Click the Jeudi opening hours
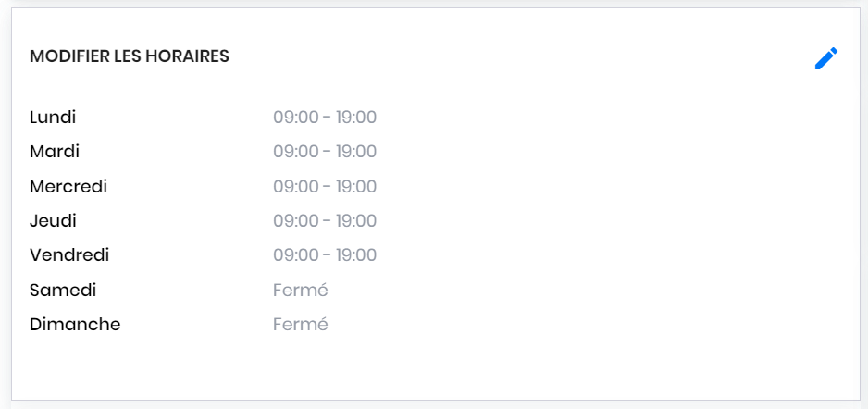This screenshot has width=868, height=409. 325,221
